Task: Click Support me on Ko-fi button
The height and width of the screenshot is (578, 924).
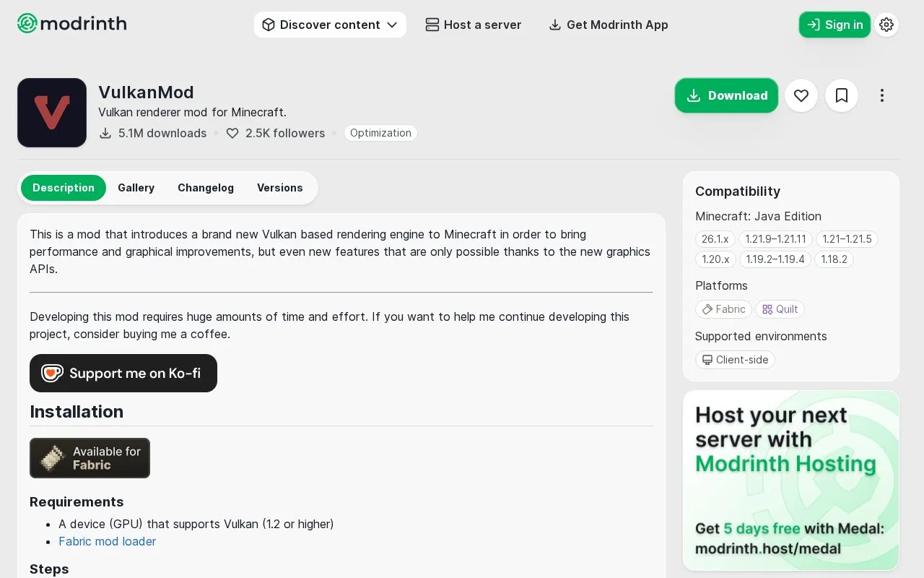Action: [123, 373]
